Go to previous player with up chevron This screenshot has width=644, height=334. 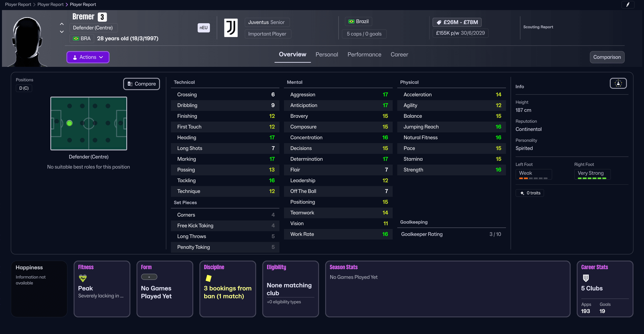[62, 24]
